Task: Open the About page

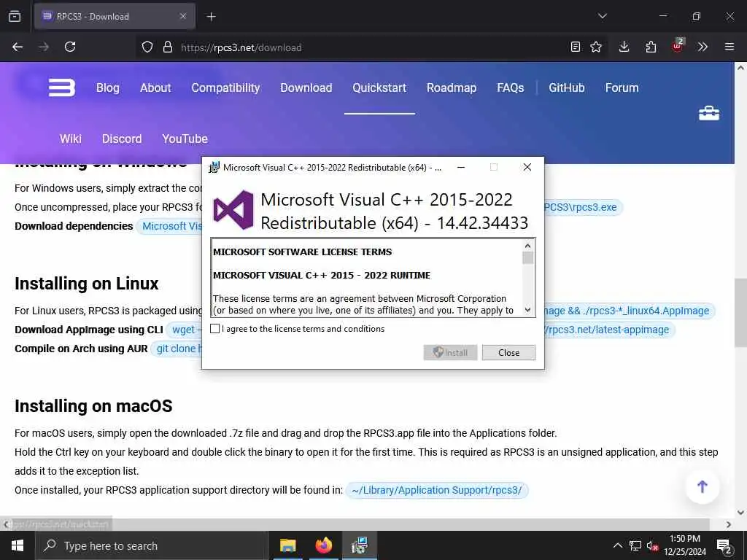Action: point(155,87)
